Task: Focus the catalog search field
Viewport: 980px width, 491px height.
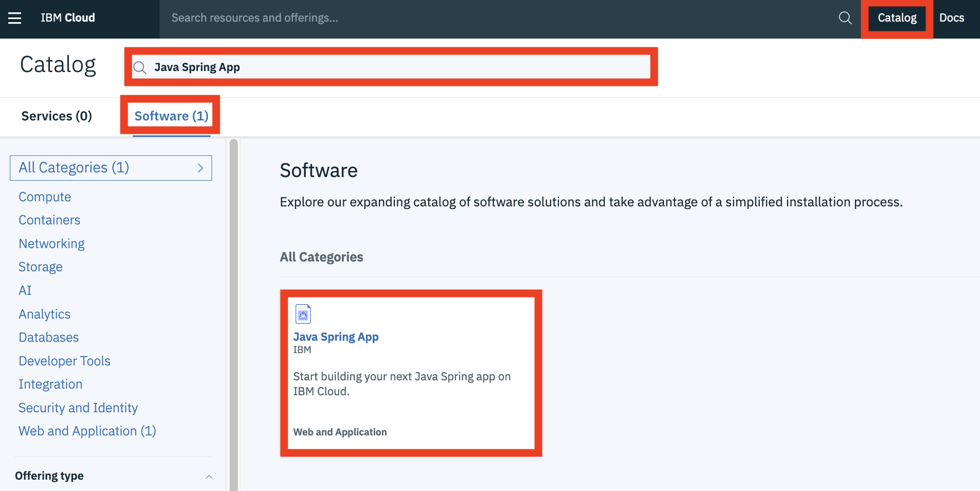Action: pos(391,67)
